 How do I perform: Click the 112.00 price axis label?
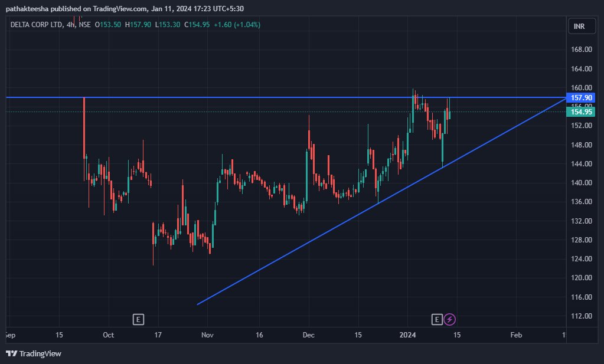582,316
